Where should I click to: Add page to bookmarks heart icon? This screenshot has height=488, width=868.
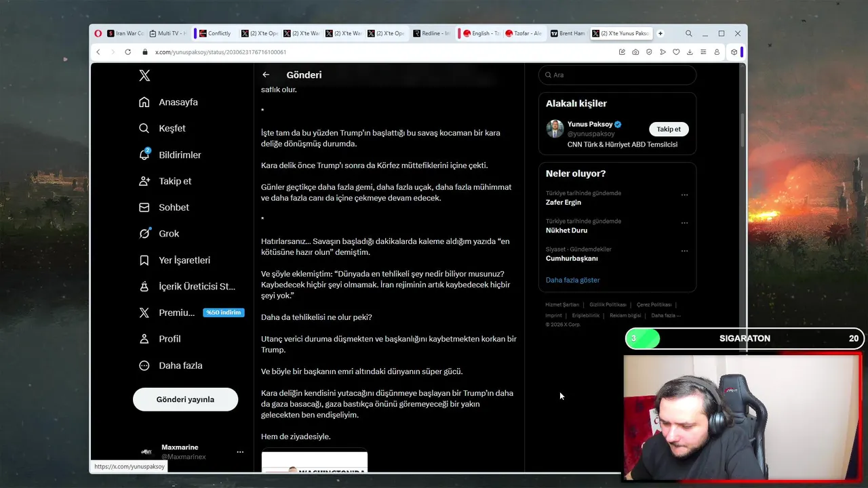676,52
